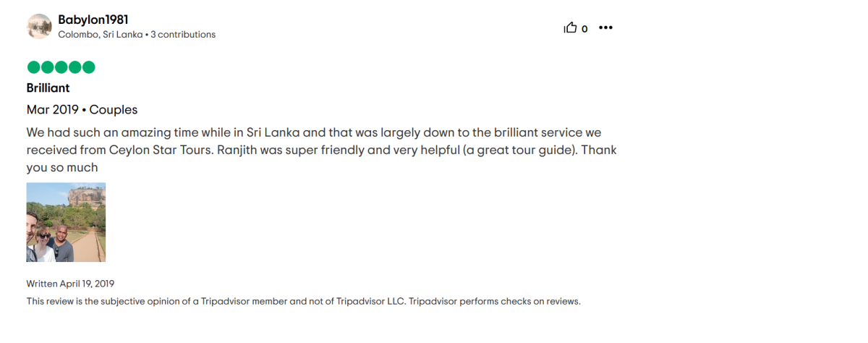The image size is (868, 343).
Task: Click the "Colombo, Sri Lanka" location
Action: tap(101, 34)
